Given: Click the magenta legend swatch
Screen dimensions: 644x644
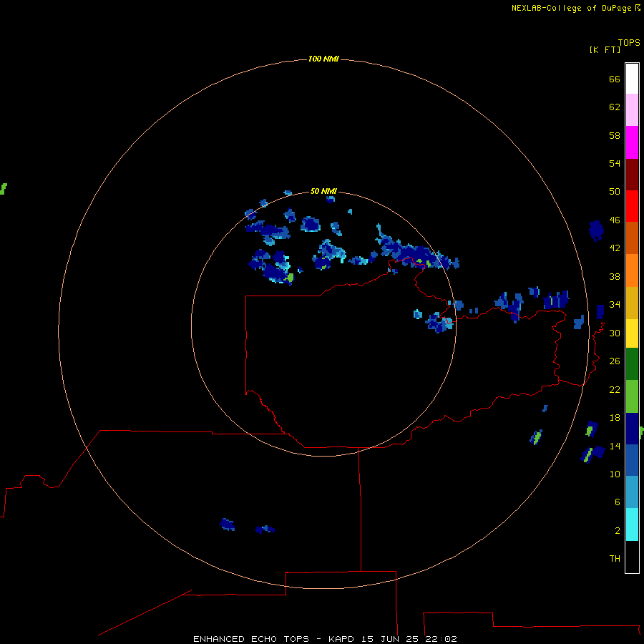Looking at the screenshot, I should point(632,142).
